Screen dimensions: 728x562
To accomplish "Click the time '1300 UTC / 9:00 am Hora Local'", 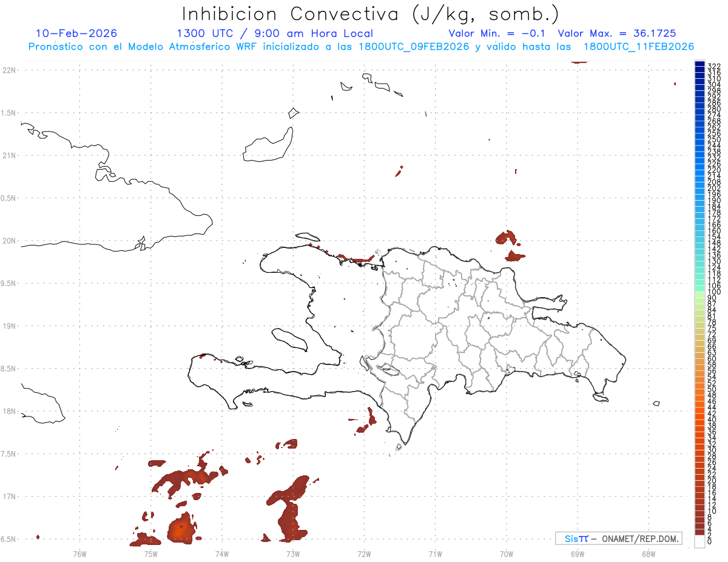I will pyautogui.click(x=275, y=33).
